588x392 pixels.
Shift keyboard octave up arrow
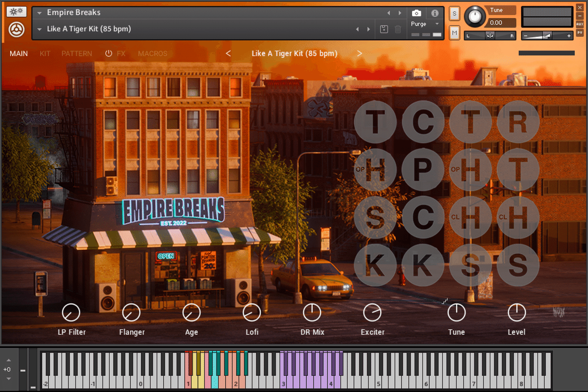point(8,360)
